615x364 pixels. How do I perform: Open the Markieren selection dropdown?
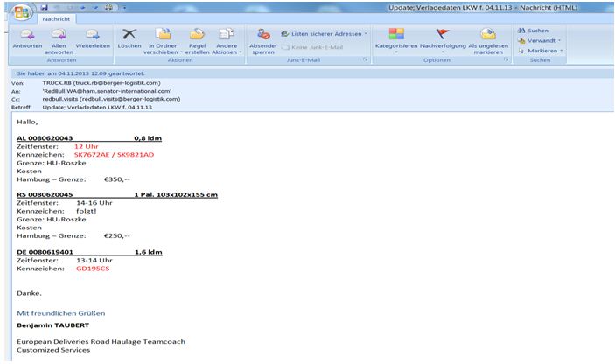540,51
